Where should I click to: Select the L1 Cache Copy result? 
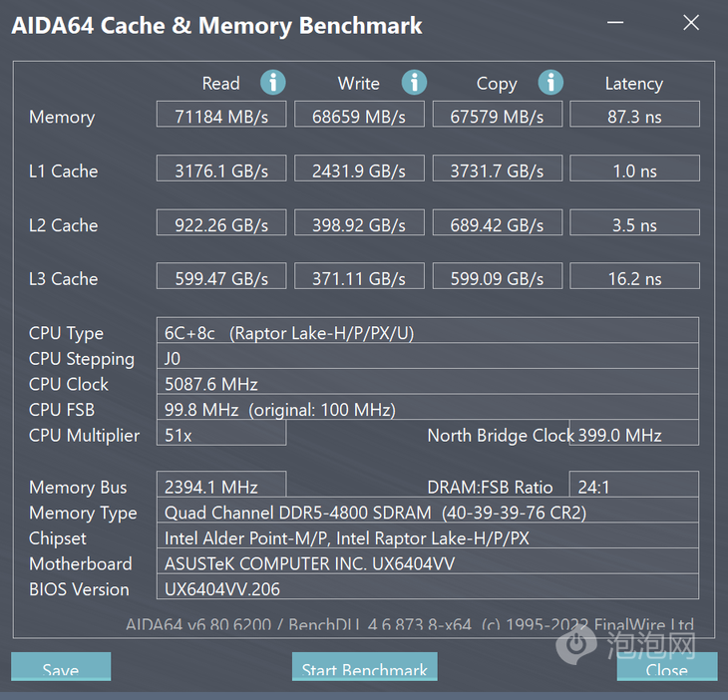pyautogui.click(x=498, y=169)
